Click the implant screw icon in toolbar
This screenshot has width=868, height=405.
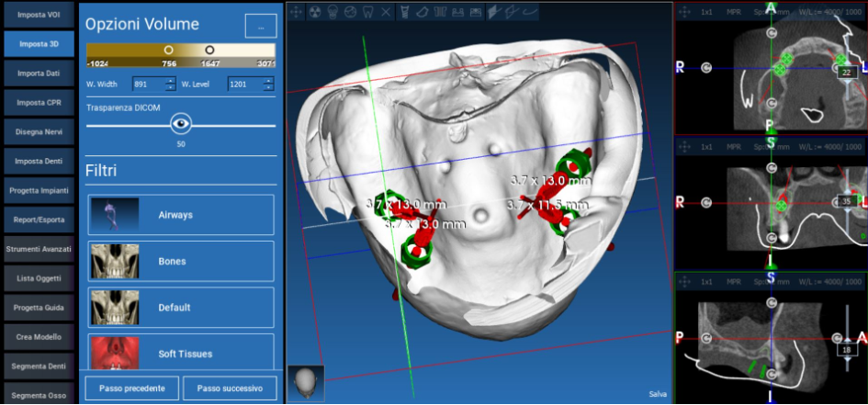(x=404, y=12)
